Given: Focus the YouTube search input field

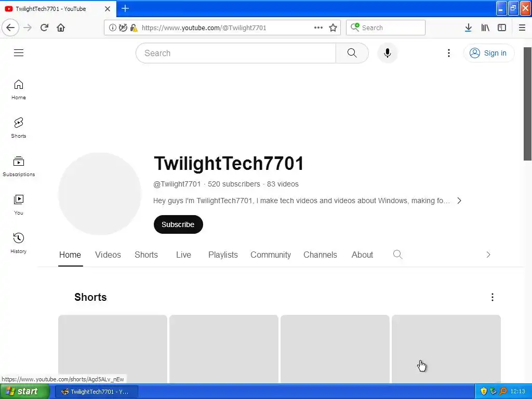Looking at the screenshot, I should click(236, 53).
